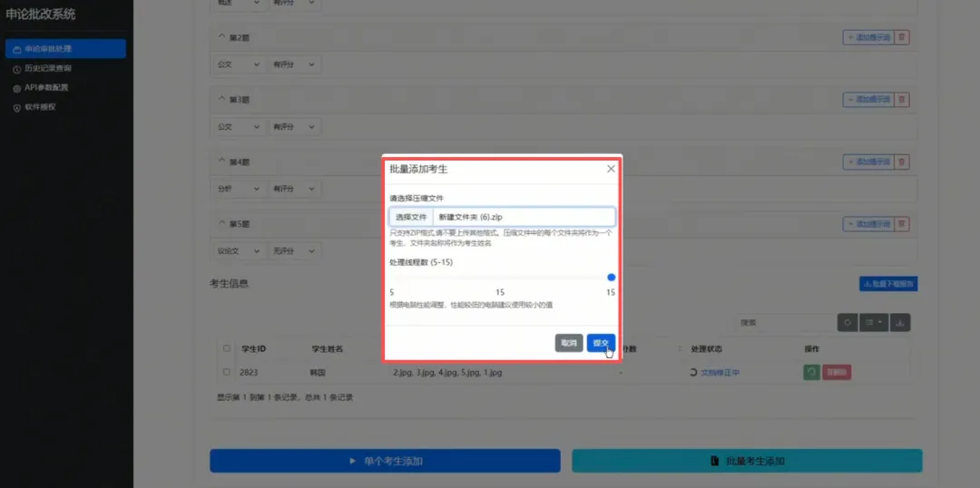The height and width of the screenshot is (488, 980).
Task: Click the 申论批改系统 title
Action: 41,15
